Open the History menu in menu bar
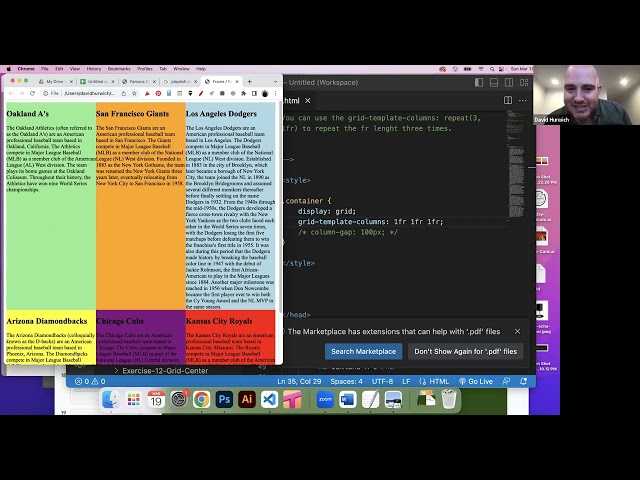 (93, 69)
